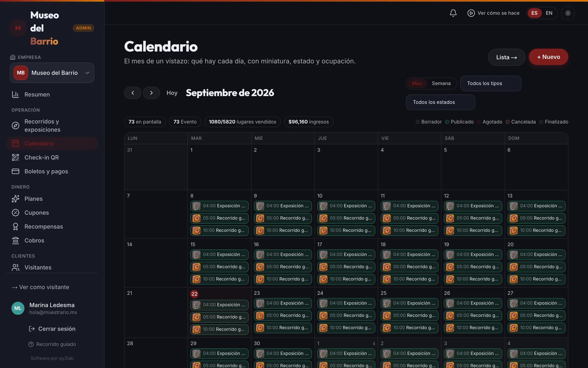This screenshot has width=588, height=368.
Task: Open the Todos los estados dropdown
Action: point(440,102)
